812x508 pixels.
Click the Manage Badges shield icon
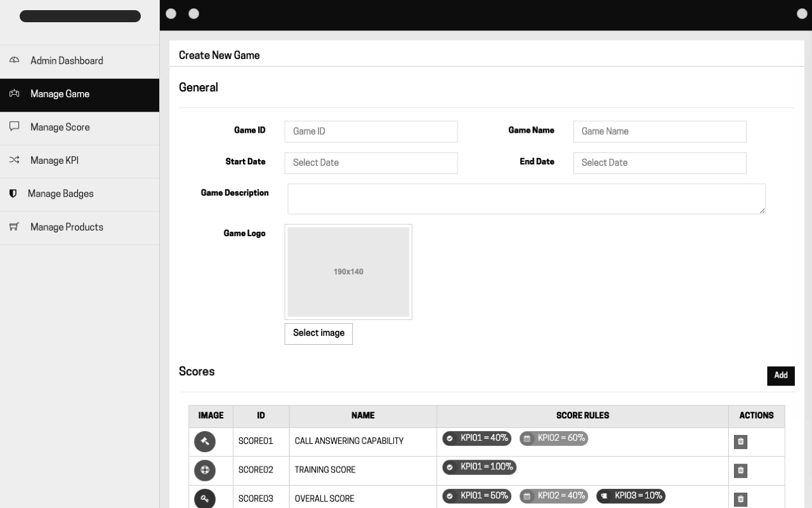click(x=13, y=194)
